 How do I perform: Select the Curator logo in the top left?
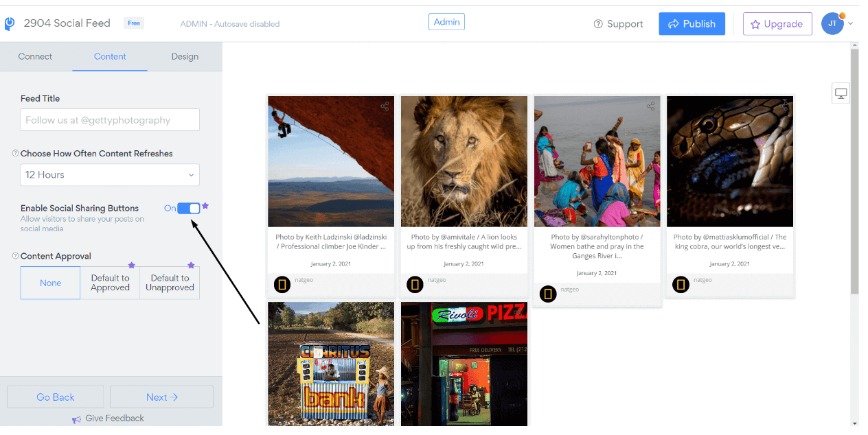[10, 22]
